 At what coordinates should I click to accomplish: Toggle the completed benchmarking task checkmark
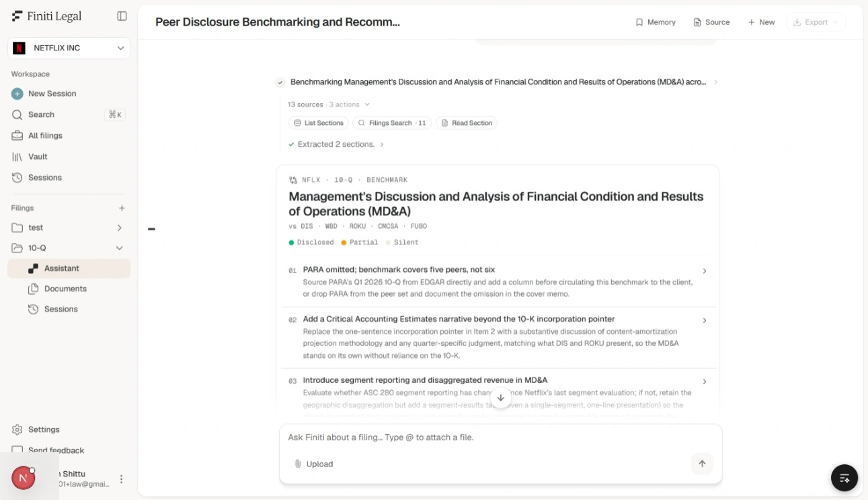[280, 82]
